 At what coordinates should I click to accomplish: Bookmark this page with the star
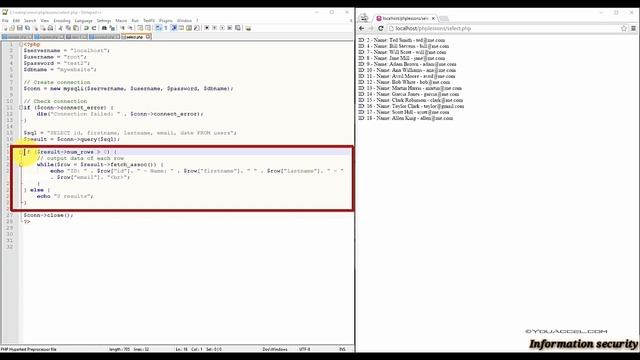(x=624, y=28)
